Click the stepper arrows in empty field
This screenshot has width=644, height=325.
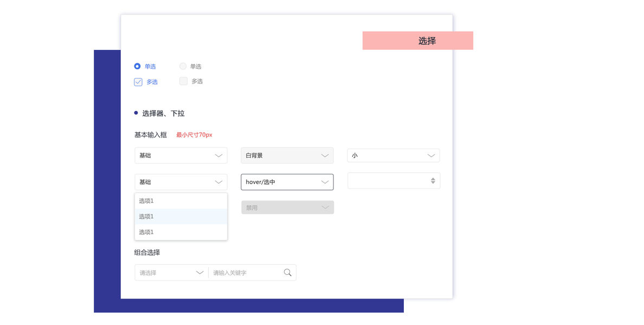433,181
